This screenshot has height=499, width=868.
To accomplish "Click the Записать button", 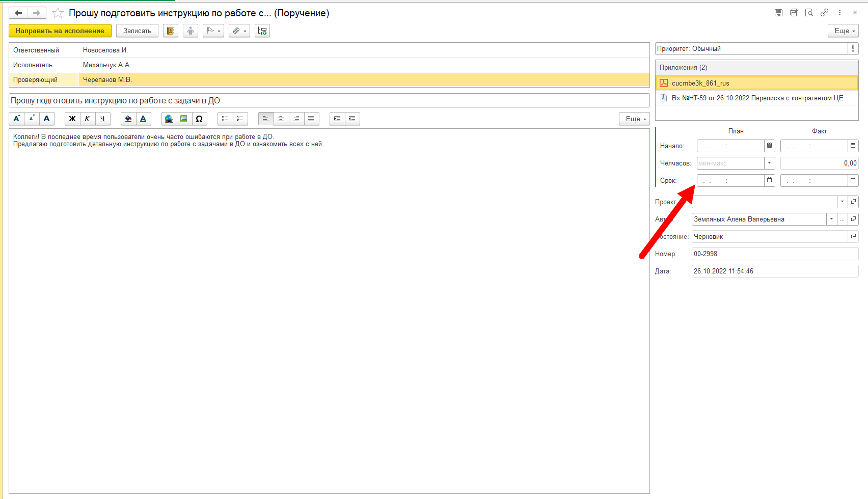I will click(137, 31).
